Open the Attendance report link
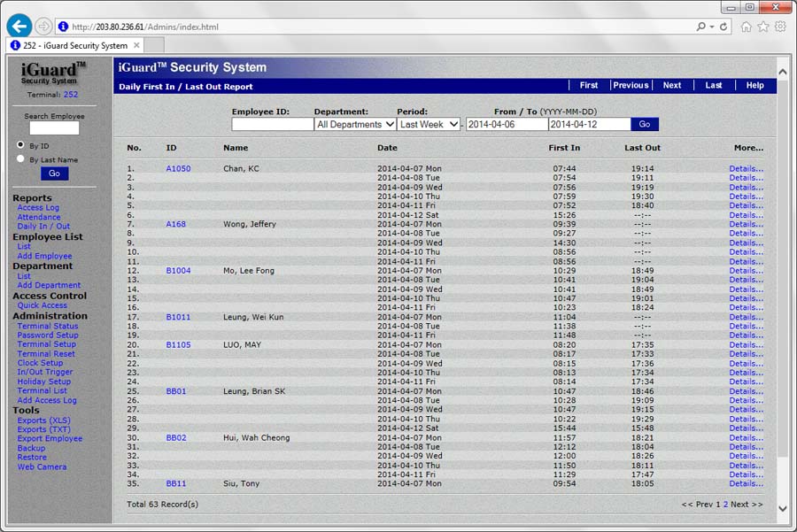 [x=39, y=217]
